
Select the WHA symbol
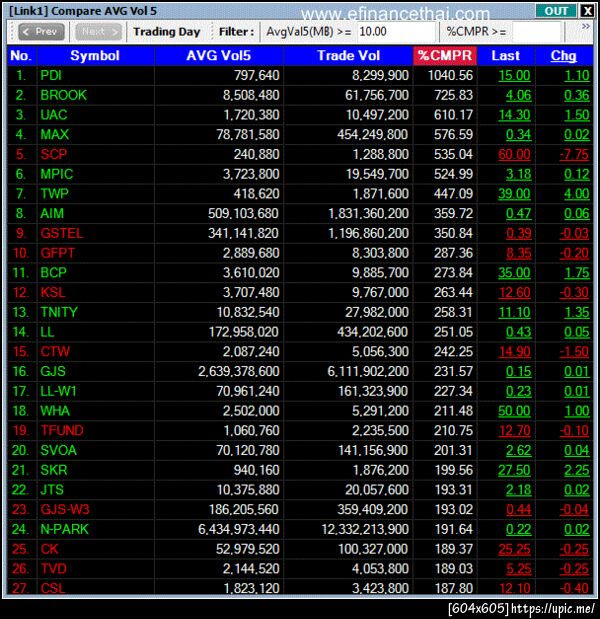(x=55, y=411)
